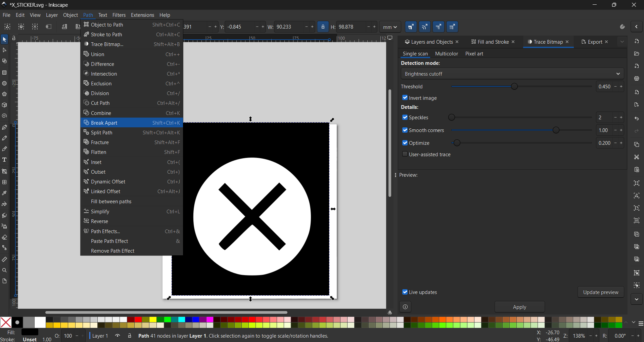The image size is (644, 342).
Task: Select the Calligraphy tool
Action: (4, 149)
